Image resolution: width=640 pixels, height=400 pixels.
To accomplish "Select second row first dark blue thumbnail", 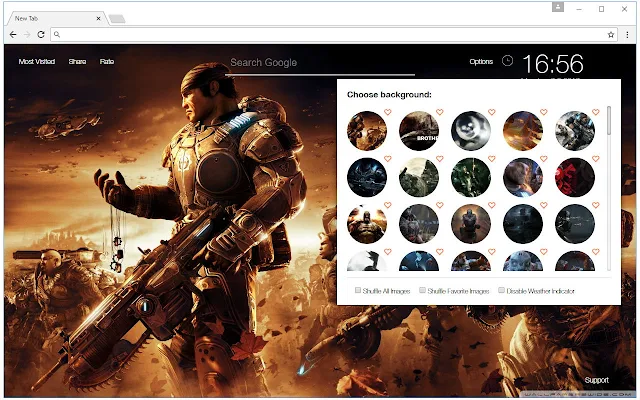I will 367,178.
